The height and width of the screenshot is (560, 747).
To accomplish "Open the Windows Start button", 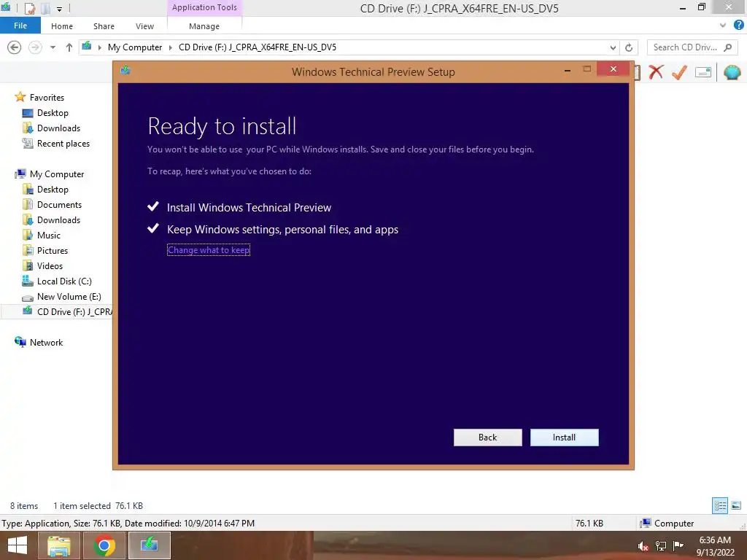I will (x=18, y=545).
